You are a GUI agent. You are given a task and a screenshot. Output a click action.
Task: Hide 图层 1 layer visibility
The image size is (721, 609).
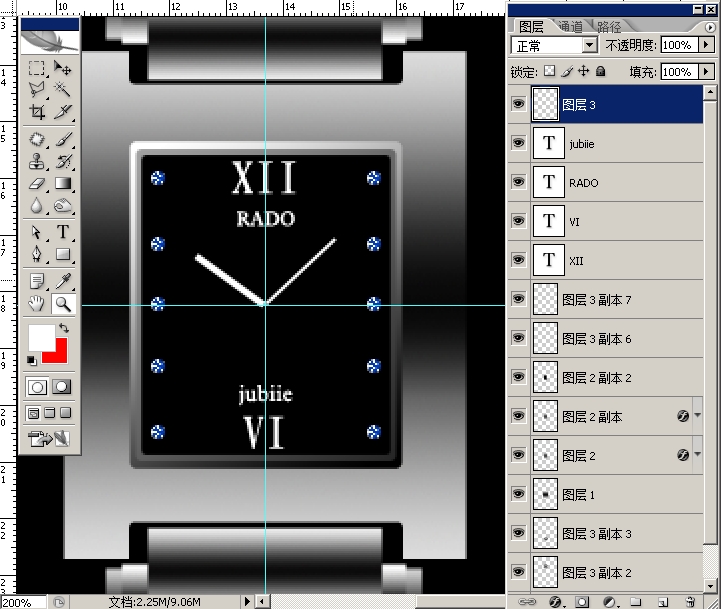(518, 494)
